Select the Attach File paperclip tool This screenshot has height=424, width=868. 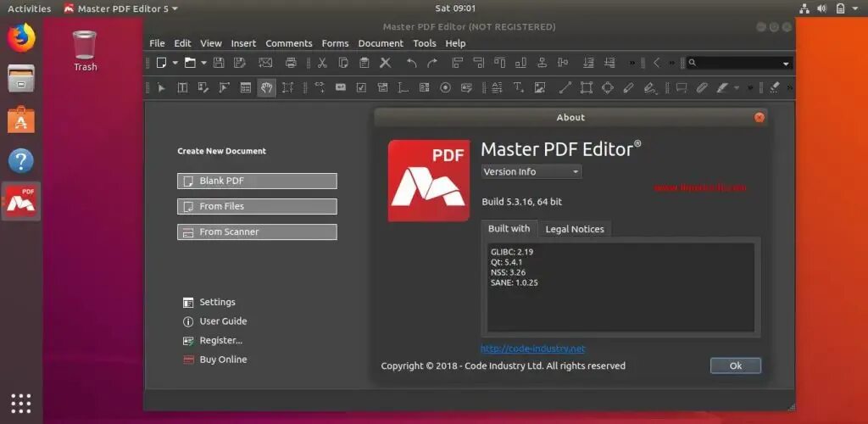[x=702, y=87]
